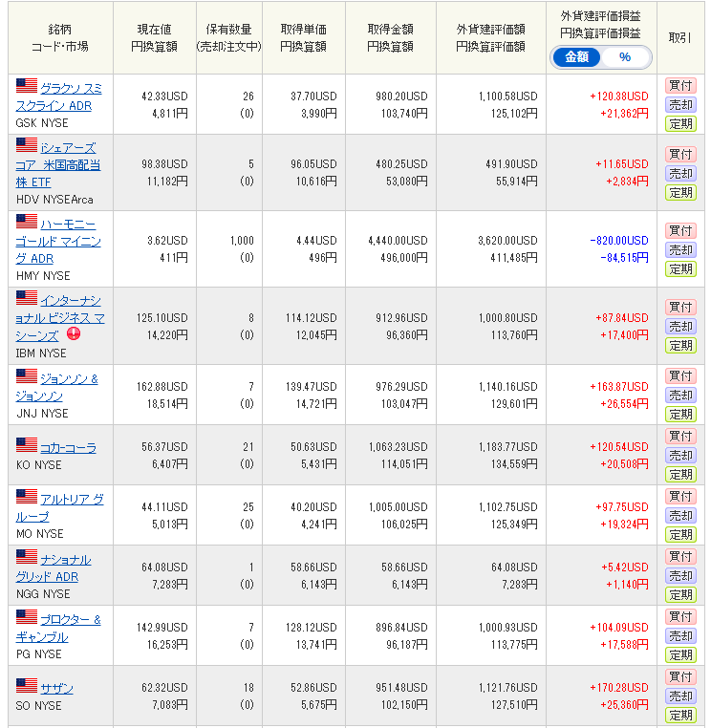Switch display to % mode
The image size is (711, 728).
tap(625, 57)
